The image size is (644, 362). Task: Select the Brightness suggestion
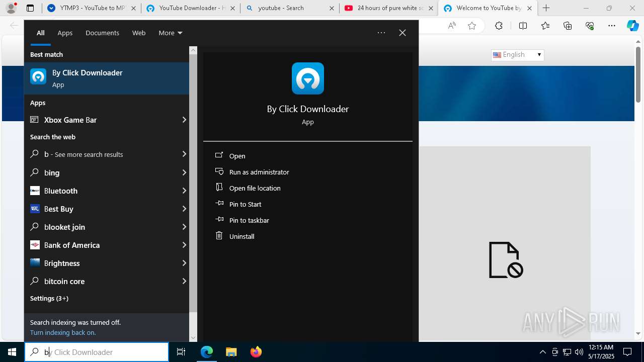point(102,263)
